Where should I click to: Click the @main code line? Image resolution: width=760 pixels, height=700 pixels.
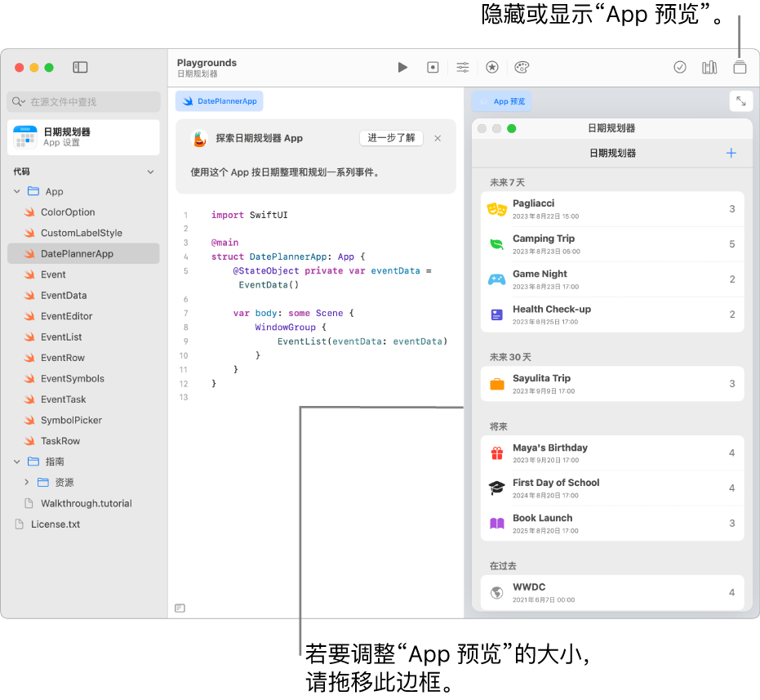(x=225, y=243)
